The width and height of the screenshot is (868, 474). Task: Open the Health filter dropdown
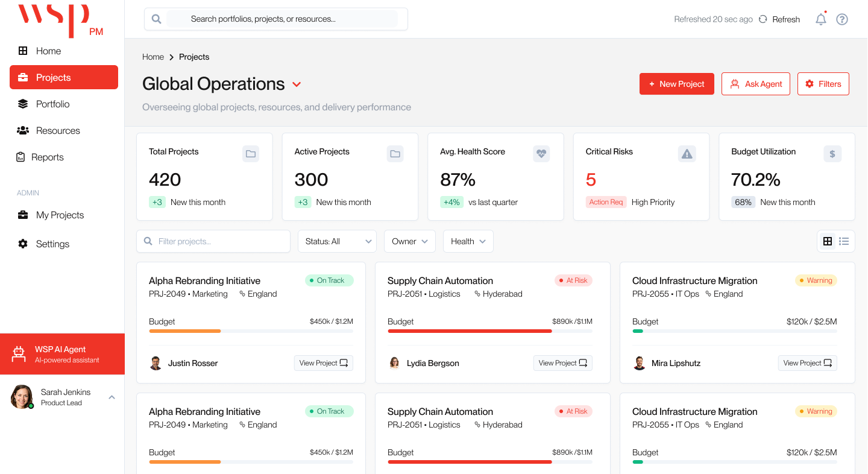(x=468, y=241)
